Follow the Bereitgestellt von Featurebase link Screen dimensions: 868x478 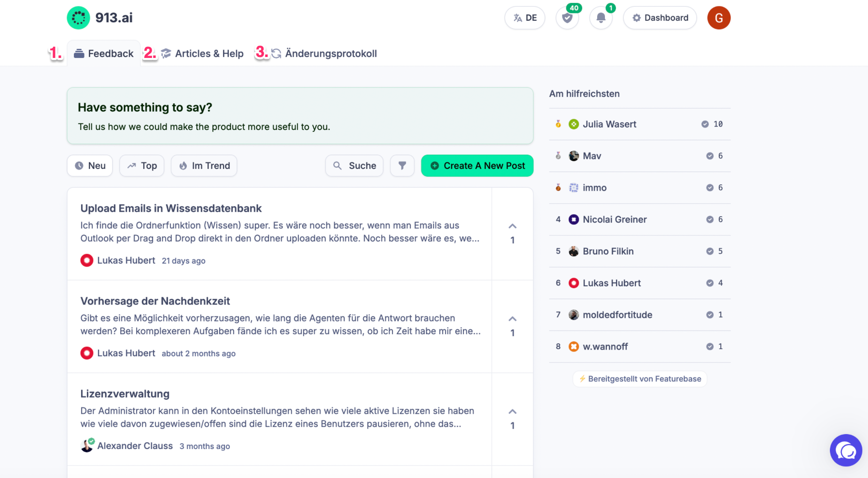[640, 379]
